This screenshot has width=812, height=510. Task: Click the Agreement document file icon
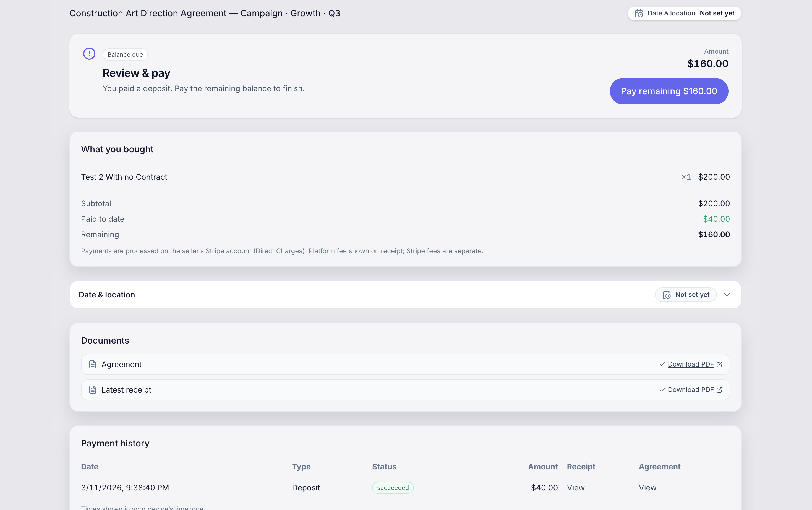click(93, 364)
